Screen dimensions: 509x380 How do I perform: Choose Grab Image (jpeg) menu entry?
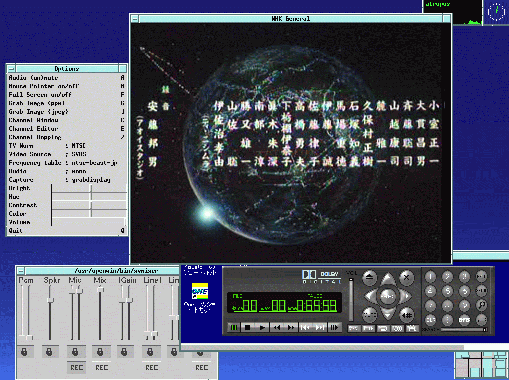tap(67, 112)
